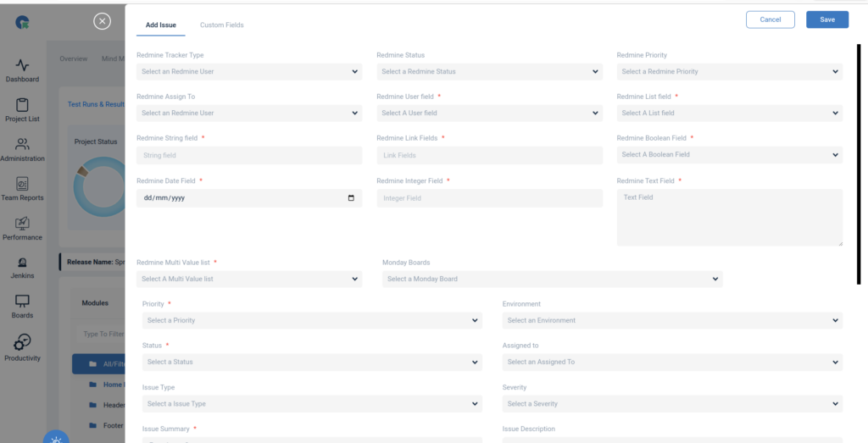Viewport: 868px width, 443px height.
Task: Open the Severity dropdown
Action: (672, 404)
